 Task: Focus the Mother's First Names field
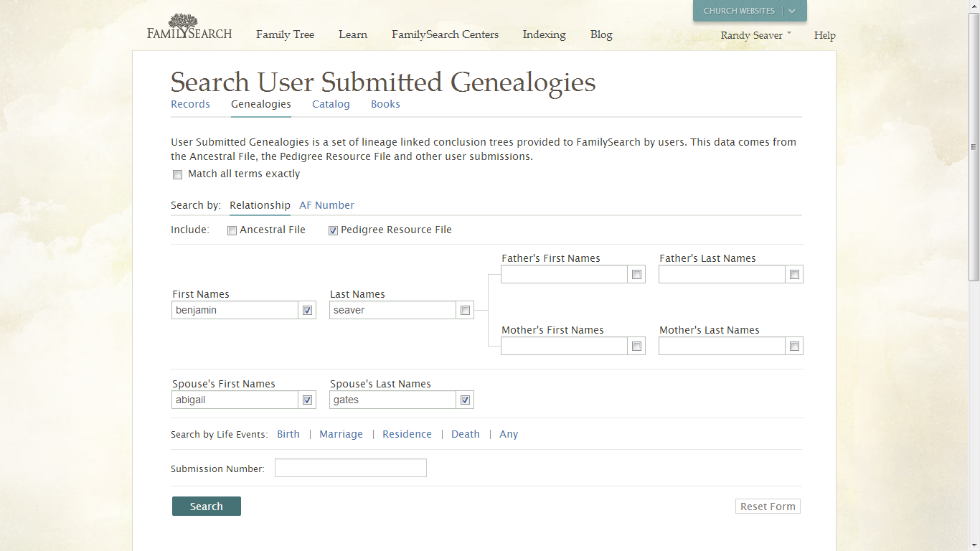pyautogui.click(x=564, y=346)
